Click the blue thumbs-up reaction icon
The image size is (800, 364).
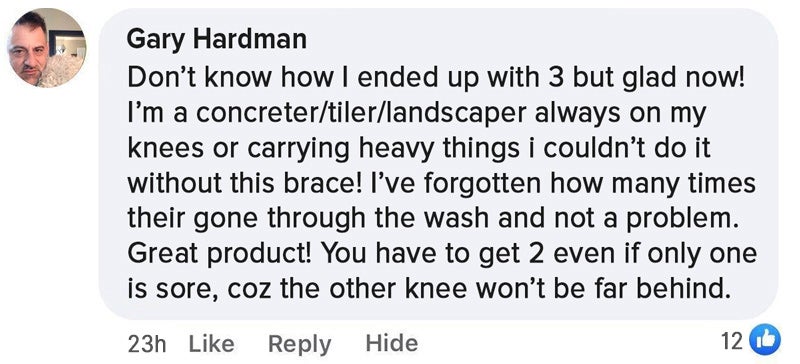(764, 339)
